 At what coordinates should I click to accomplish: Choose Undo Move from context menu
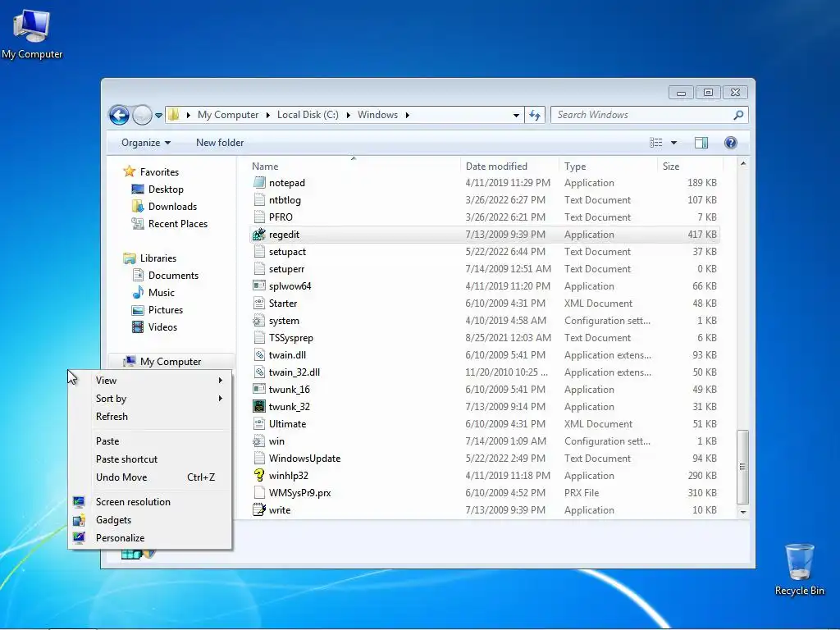(x=151, y=477)
